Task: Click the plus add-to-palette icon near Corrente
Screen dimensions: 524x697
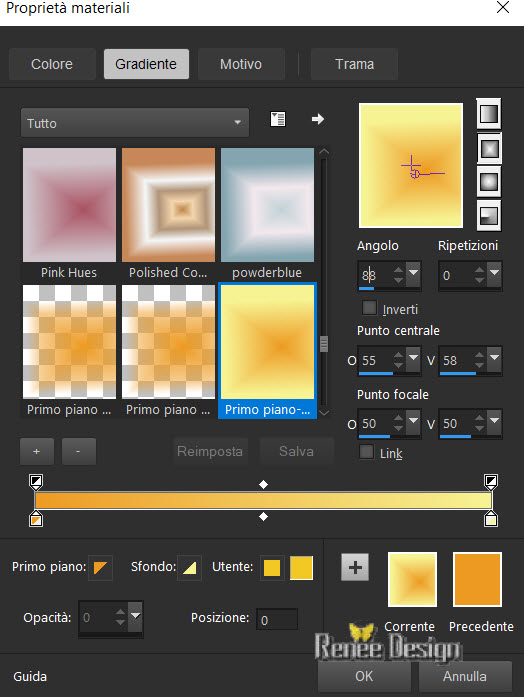Action: (x=355, y=567)
